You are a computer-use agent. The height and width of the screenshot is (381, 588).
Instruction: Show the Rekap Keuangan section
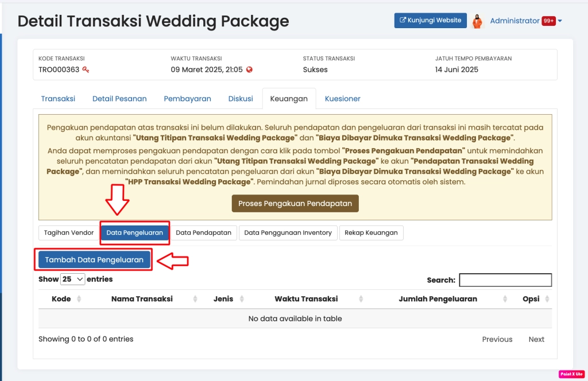371,233
